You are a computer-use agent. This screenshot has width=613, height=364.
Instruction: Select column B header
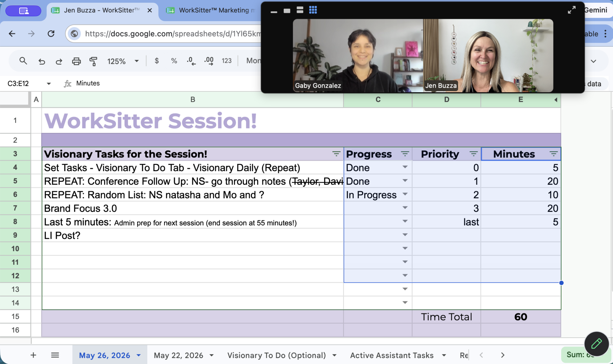pyautogui.click(x=193, y=100)
